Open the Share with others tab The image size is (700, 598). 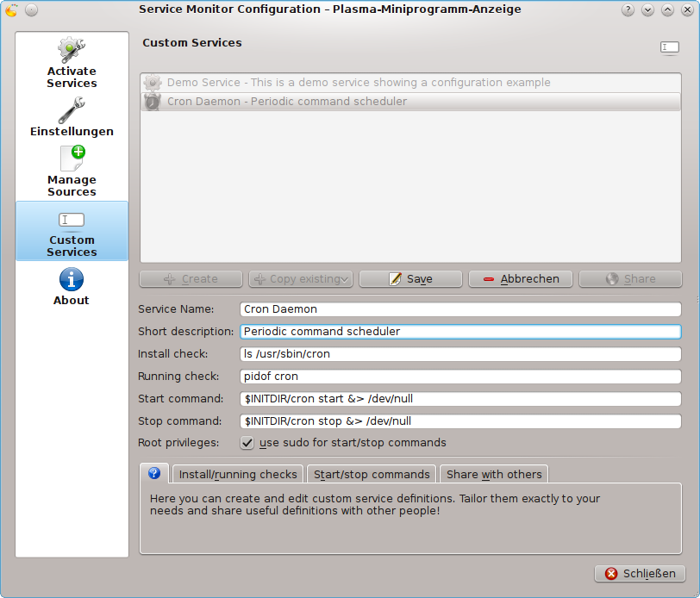pos(493,473)
